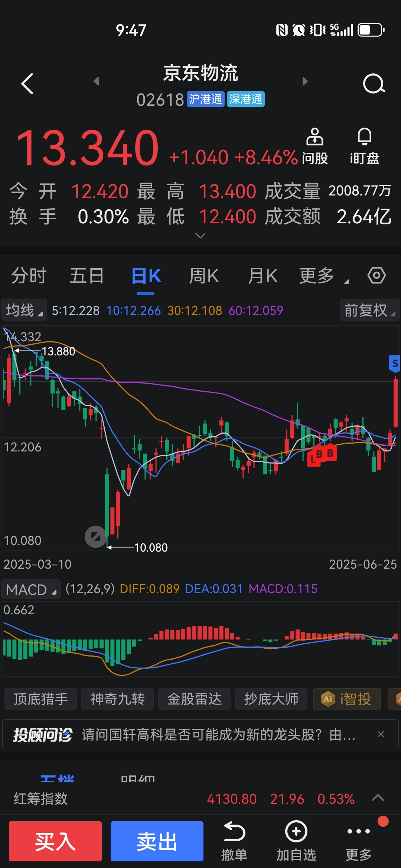The width and height of the screenshot is (401, 868).
Task: Tap 撤单 cancel order icon
Action: click(234, 841)
